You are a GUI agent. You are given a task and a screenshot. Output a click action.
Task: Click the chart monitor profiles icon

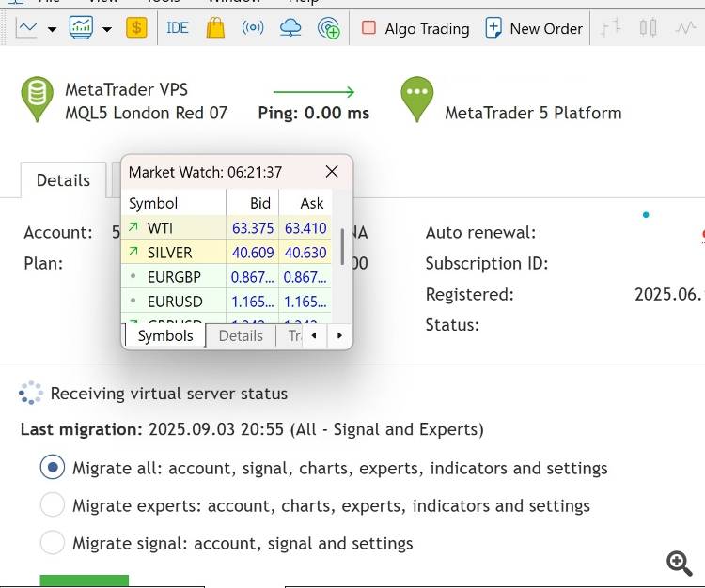[x=81, y=28]
